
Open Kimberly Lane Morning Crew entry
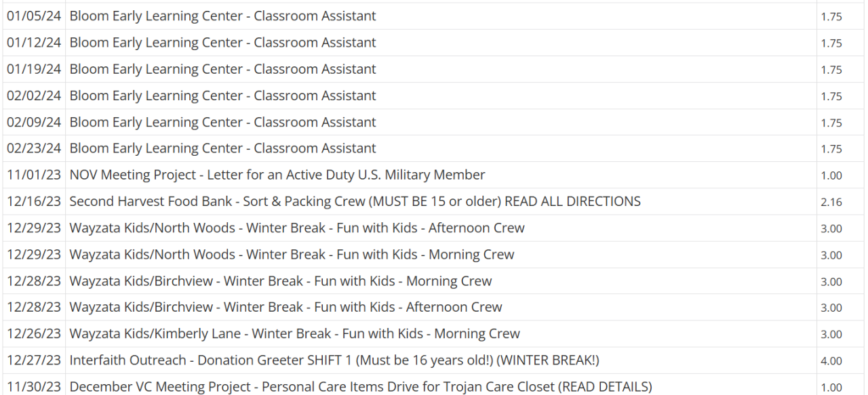pos(294,334)
